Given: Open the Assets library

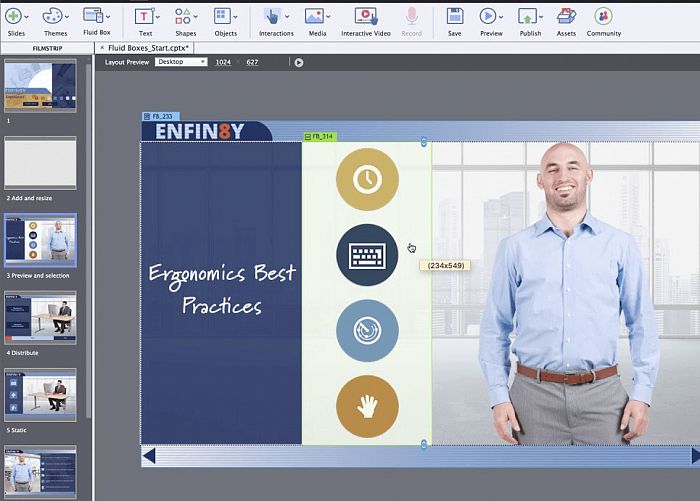Looking at the screenshot, I should pos(566,16).
